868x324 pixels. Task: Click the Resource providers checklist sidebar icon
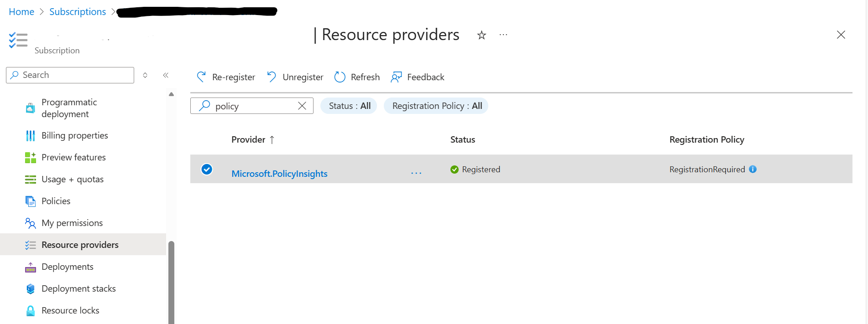tap(31, 245)
